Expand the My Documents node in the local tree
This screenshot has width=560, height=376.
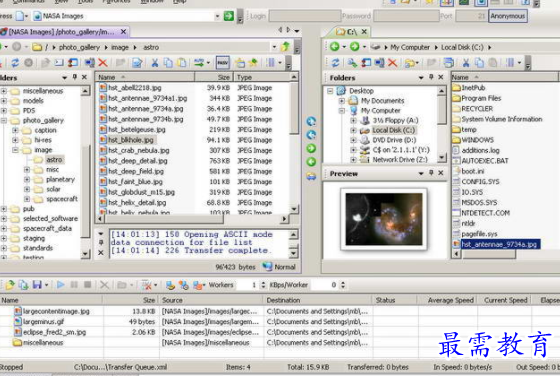point(342,101)
